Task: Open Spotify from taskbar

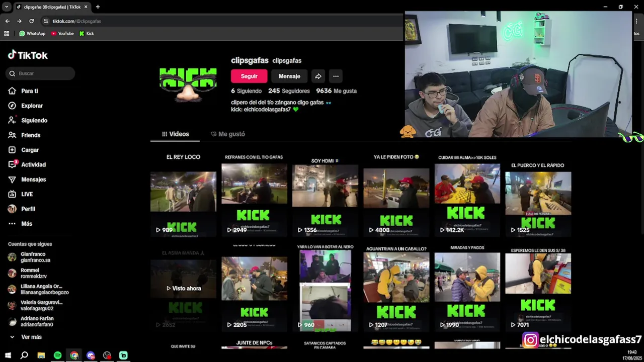Action: pyautogui.click(x=57, y=355)
